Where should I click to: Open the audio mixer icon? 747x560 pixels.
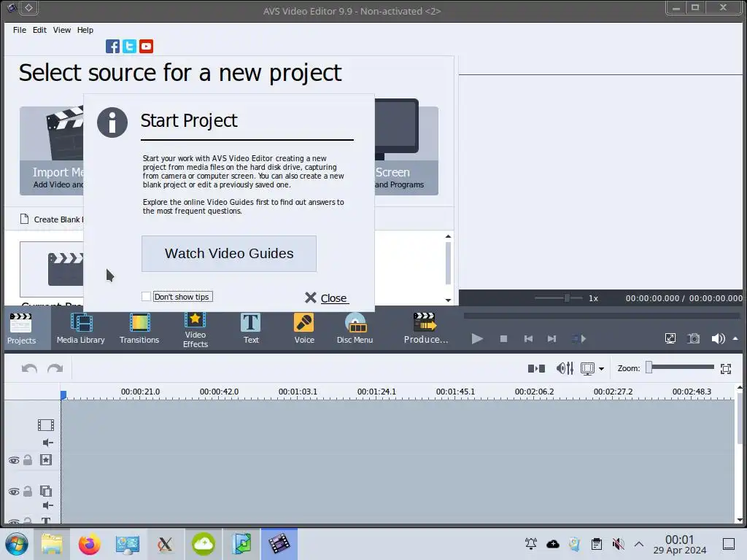(565, 368)
